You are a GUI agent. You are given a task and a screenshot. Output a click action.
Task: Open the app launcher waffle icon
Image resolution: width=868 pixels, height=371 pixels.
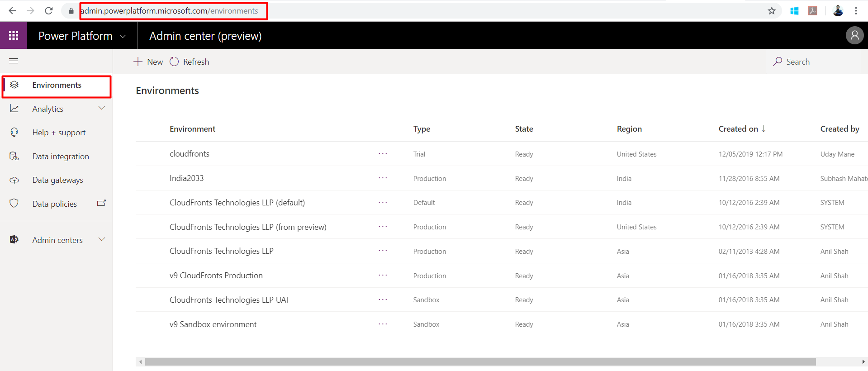[14, 35]
